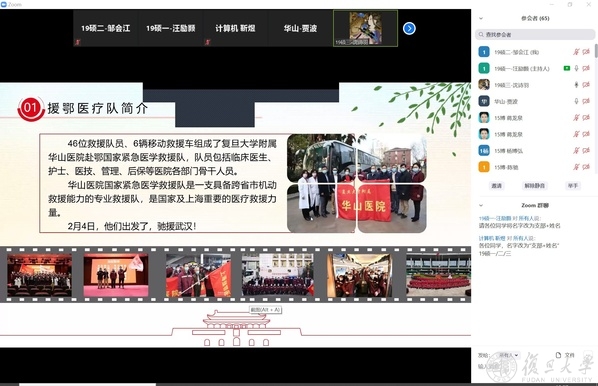Viewport: 598px width, 386px height.
Task: Click the crossed camera icon on the host row
Action: point(586,68)
